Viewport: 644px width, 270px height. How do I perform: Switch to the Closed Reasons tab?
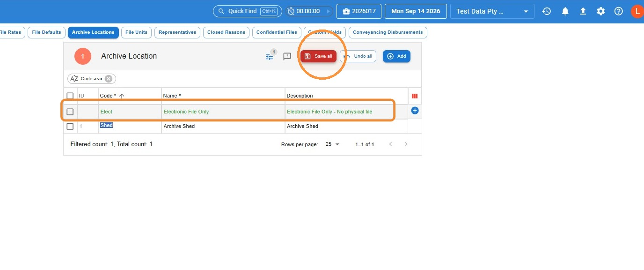226,32
